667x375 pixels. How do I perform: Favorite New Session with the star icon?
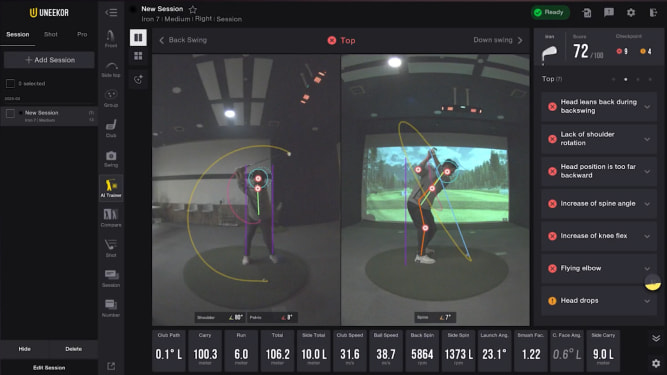pos(193,9)
